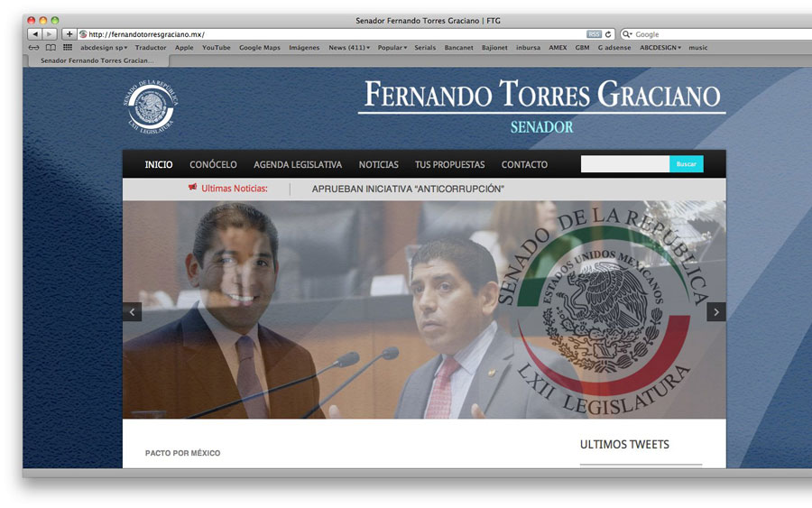The height and width of the screenshot is (508, 812).
Task: Open the Popular bookmarks dropdown
Action: [392, 48]
